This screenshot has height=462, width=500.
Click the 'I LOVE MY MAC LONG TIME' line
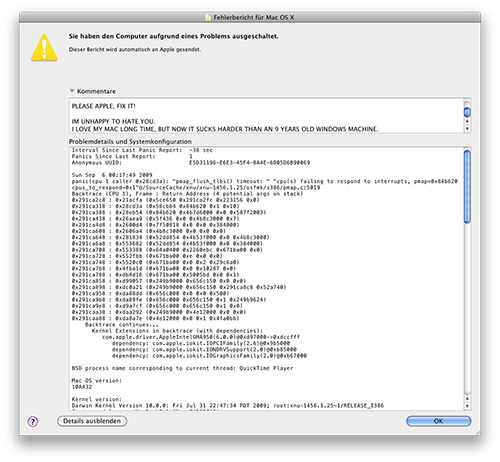[225, 129]
